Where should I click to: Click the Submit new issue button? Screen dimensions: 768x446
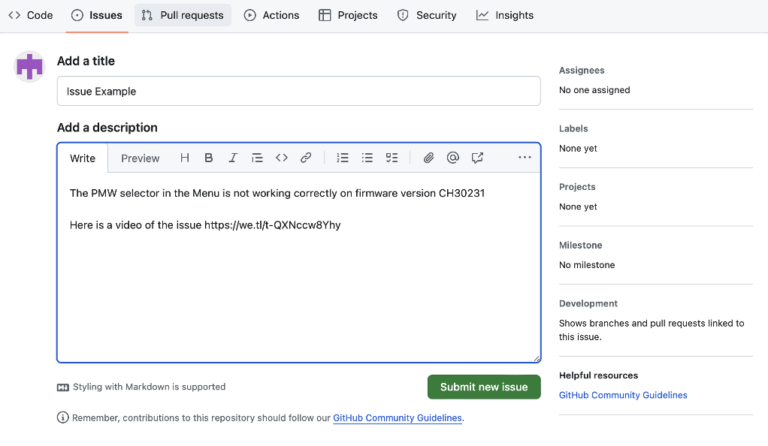(484, 387)
